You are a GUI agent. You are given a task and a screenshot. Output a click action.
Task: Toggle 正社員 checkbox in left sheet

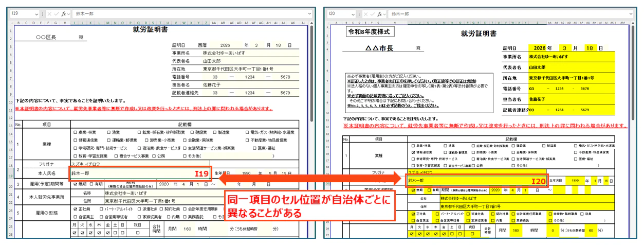point(76,209)
